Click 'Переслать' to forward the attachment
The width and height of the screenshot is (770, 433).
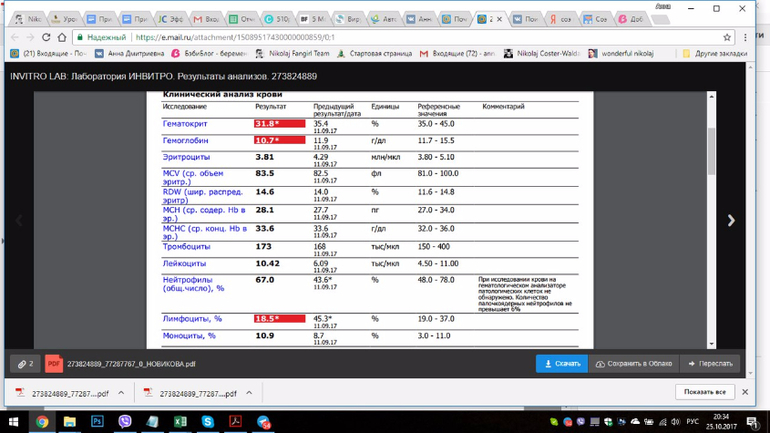710,364
